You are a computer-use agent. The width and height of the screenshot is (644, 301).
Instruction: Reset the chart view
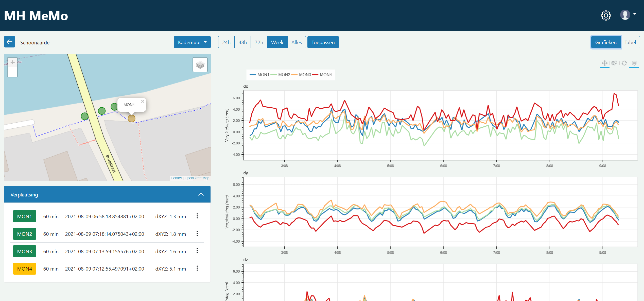click(x=624, y=63)
